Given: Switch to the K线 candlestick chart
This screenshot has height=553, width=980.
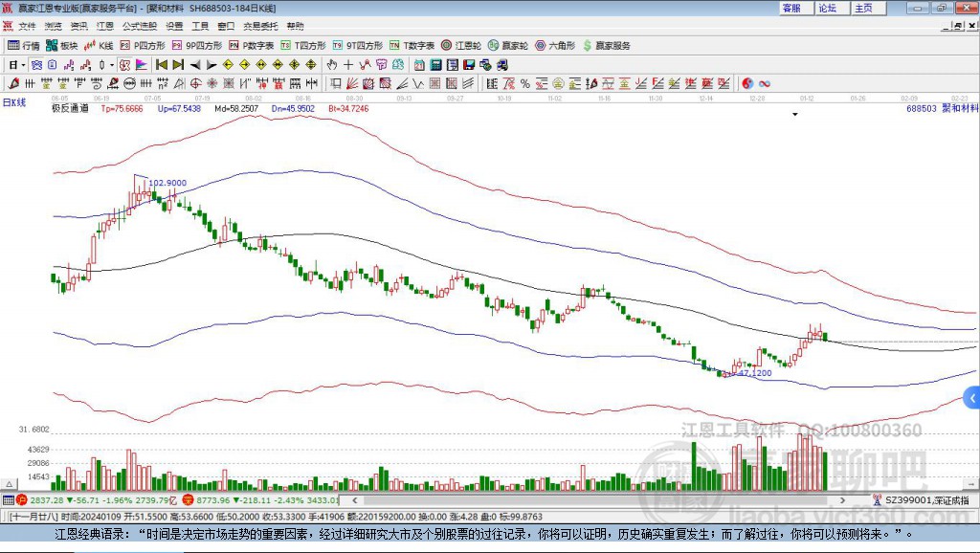Looking at the screenshot, I should point(99,46).
